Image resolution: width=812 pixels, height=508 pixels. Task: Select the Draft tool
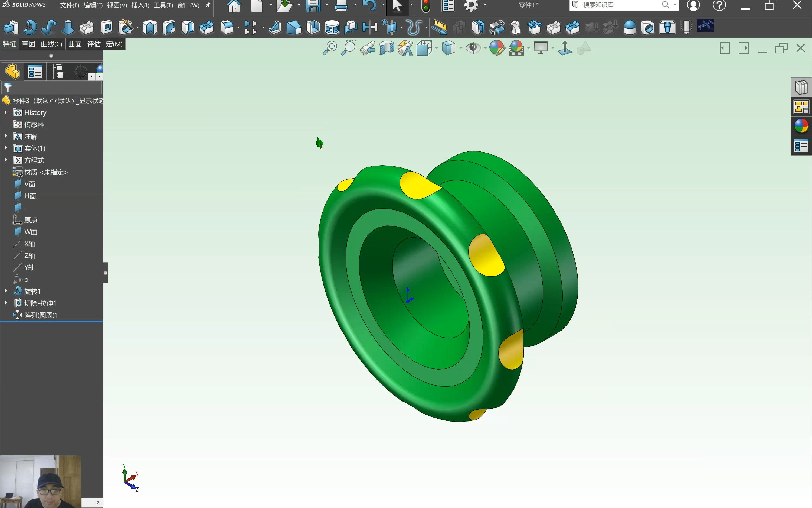294,27
